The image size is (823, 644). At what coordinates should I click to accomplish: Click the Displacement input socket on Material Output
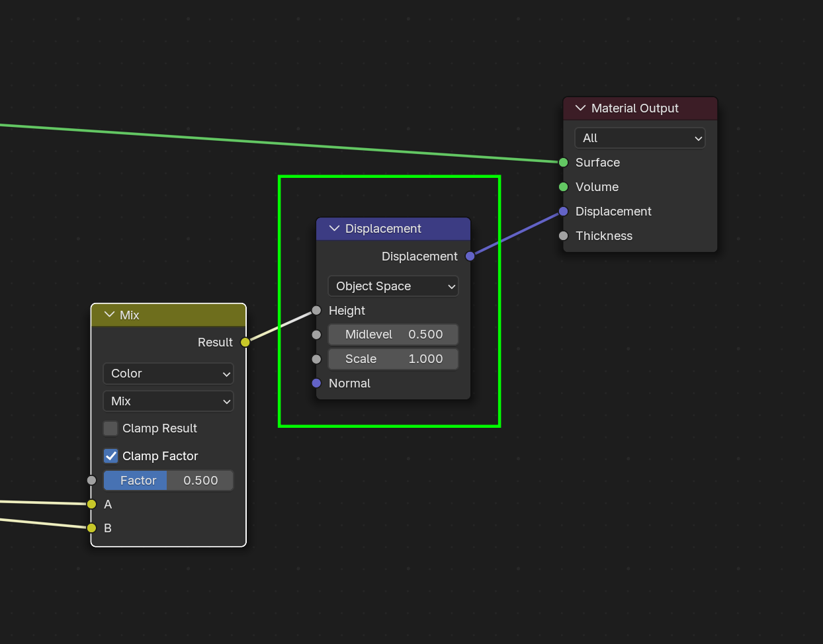point(563,212)
